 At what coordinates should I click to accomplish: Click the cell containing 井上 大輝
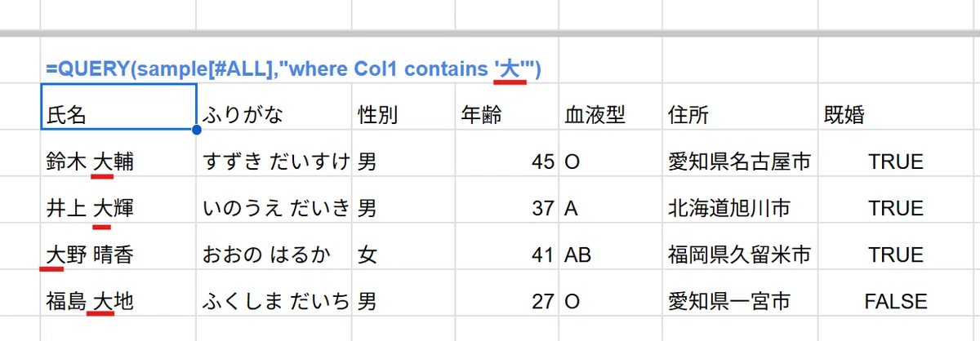point(118,208)
